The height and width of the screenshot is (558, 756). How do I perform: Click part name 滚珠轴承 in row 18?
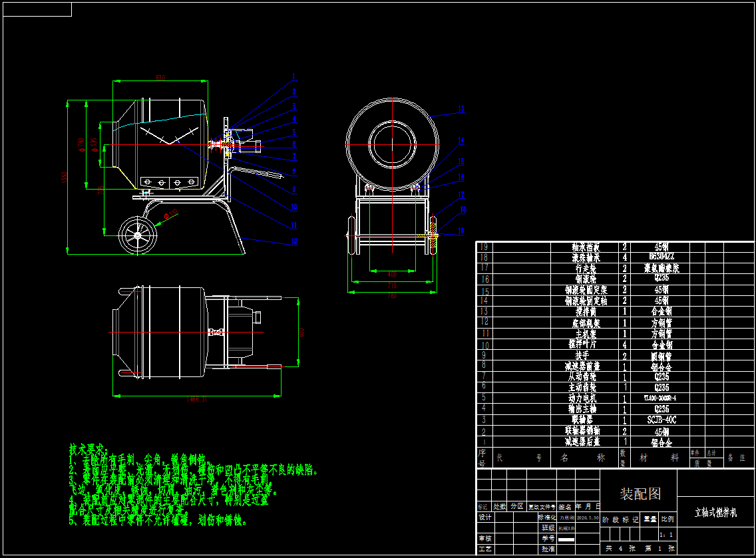point(586,258)
